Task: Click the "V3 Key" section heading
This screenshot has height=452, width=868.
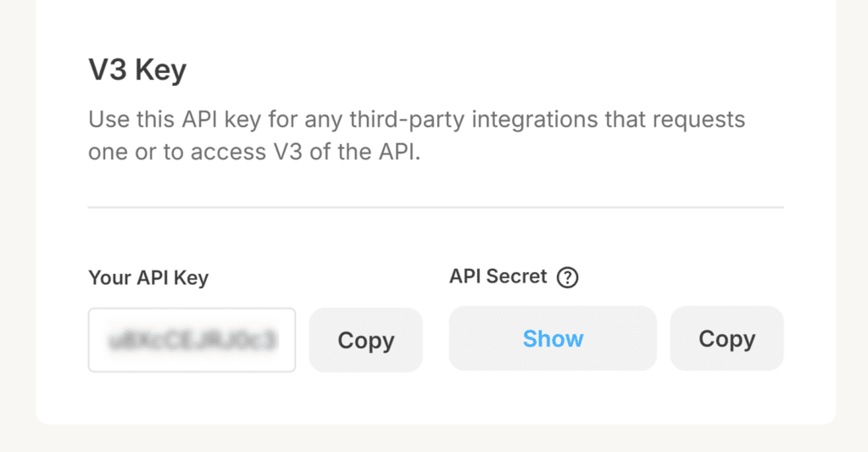Action: (137, 70)
